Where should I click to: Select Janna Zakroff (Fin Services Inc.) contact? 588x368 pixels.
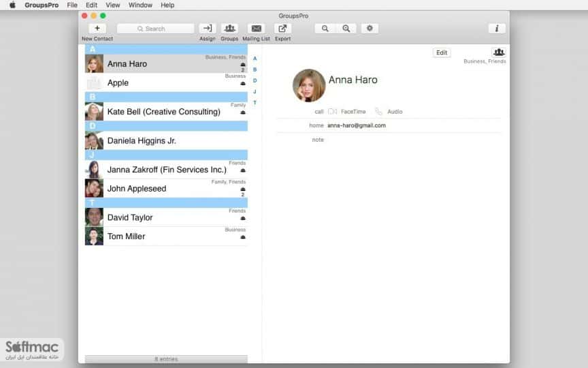click(166, 170)
